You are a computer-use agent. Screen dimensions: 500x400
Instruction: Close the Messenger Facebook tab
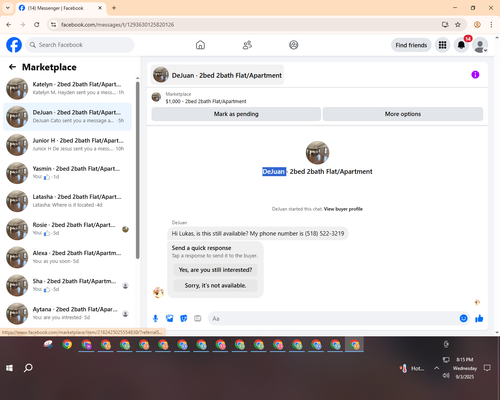click(100, 8)
